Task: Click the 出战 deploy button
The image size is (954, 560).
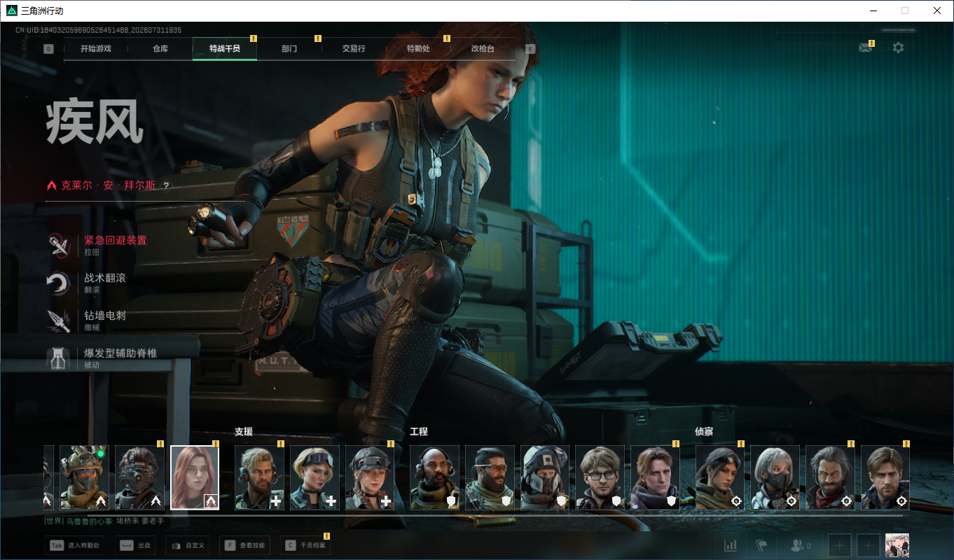Action: pos(135,545)
